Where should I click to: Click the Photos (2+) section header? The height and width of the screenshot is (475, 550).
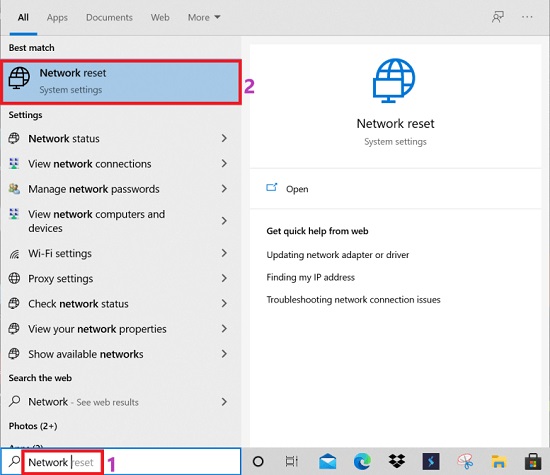(x=33, y=426)
